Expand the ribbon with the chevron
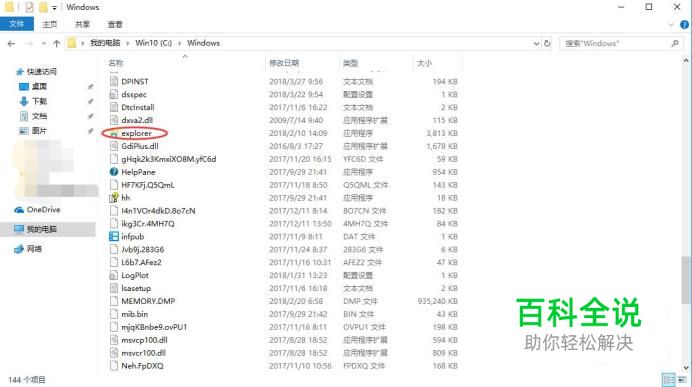The width and height of the screenshot is (692, 387). tap(671, 25)
